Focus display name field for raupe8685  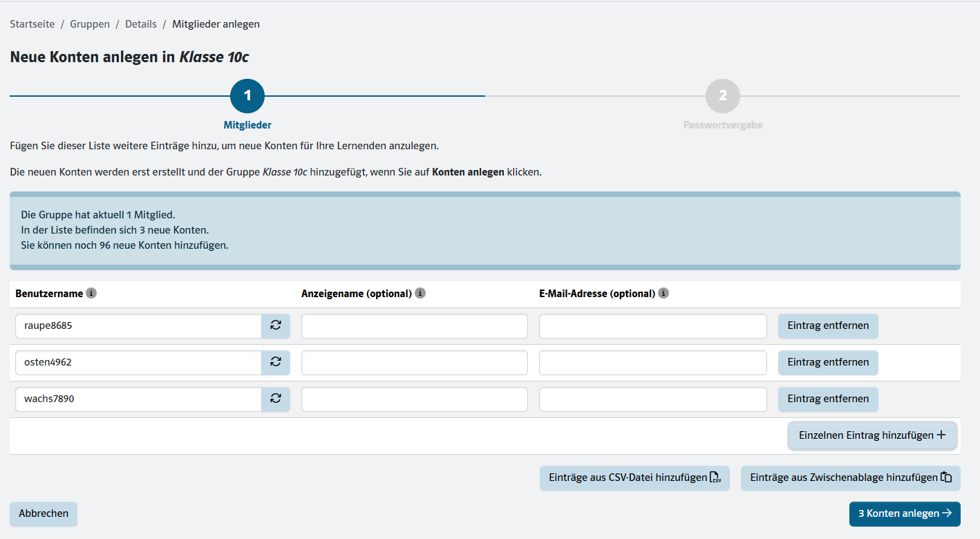click(x=414, y=326)
